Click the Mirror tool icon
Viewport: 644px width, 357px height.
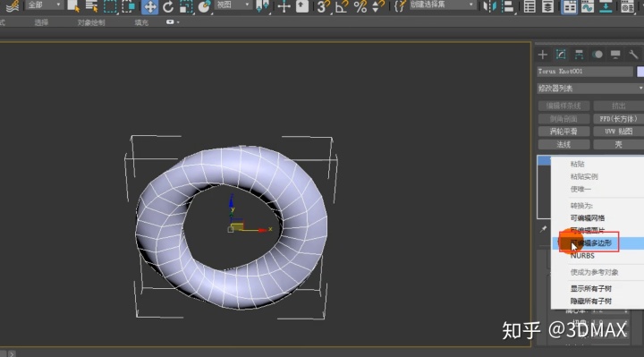click(x=489, y=6)
